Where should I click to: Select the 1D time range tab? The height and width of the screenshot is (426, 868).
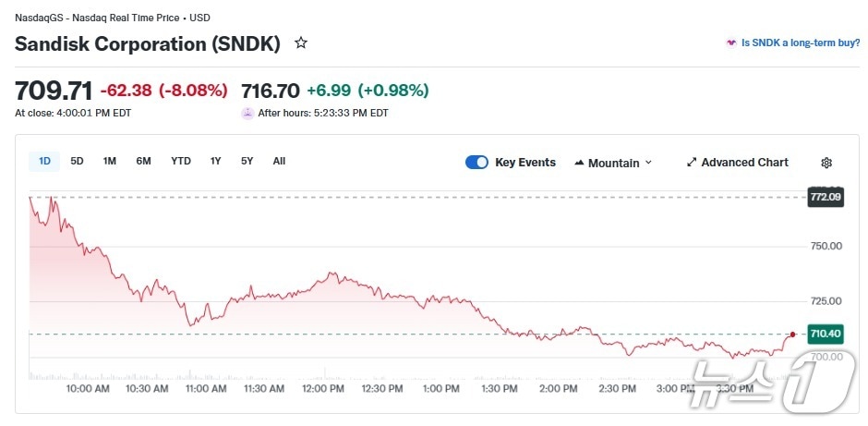click(44, 161)
